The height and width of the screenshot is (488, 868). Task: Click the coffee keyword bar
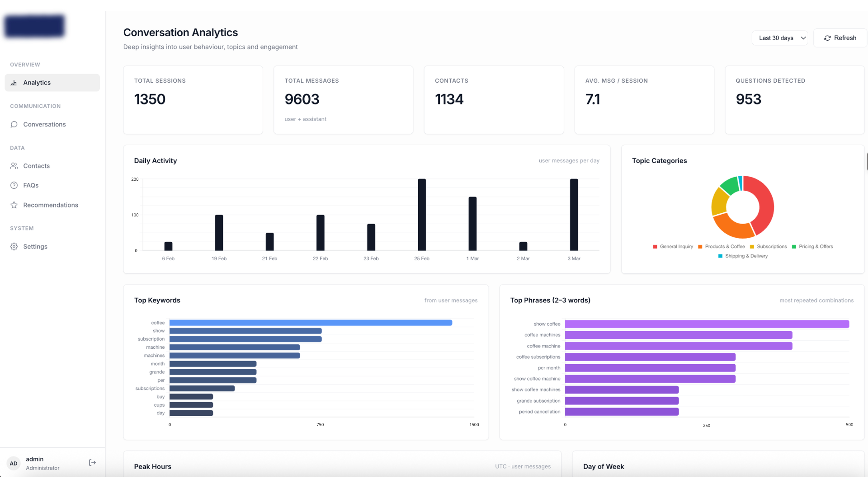[x=311, y=323]
